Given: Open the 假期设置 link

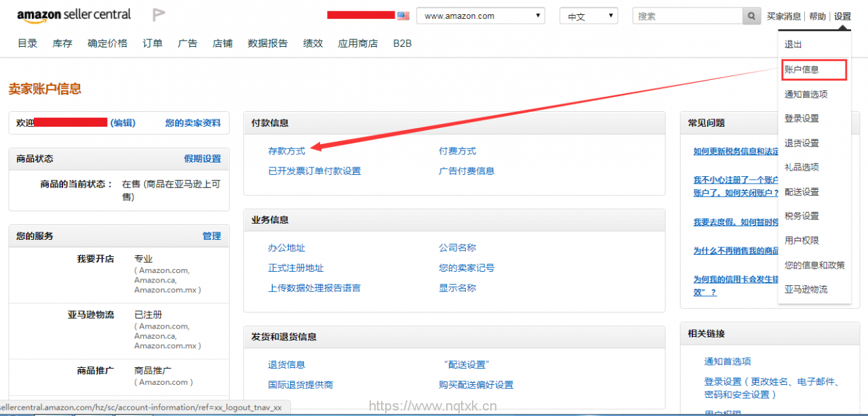Looking at the screenshot, I should pyautogui.click(x=203, y=159).
